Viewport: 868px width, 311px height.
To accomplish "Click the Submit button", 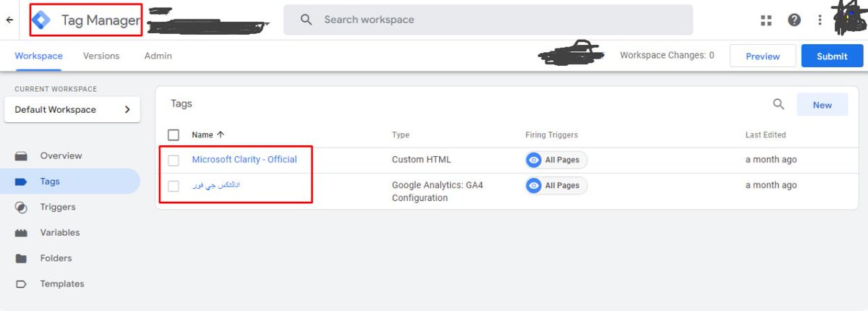I will tap(832, 56).
